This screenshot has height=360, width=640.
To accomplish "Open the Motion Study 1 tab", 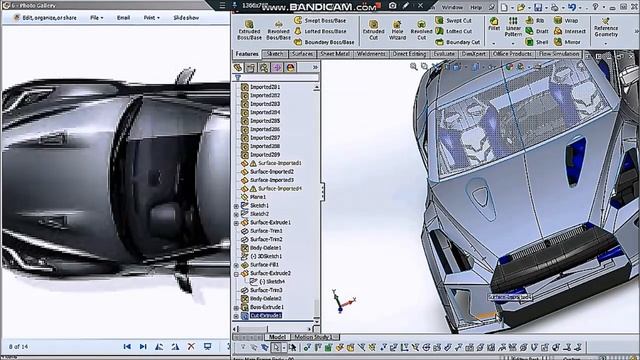I will pos(313,337).
